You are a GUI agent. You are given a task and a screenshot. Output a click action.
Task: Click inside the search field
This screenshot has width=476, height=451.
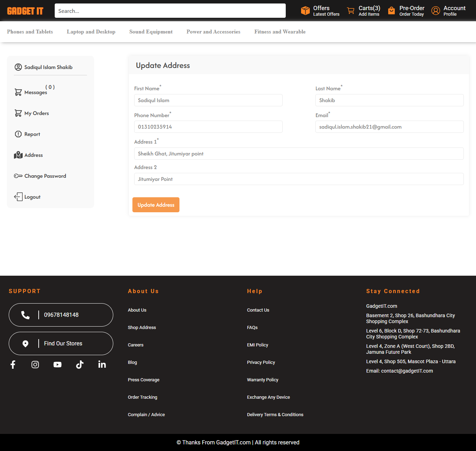170,11
